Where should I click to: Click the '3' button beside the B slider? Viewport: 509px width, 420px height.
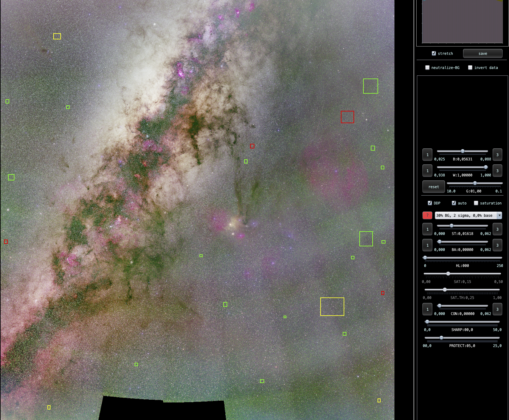[497, 155]
